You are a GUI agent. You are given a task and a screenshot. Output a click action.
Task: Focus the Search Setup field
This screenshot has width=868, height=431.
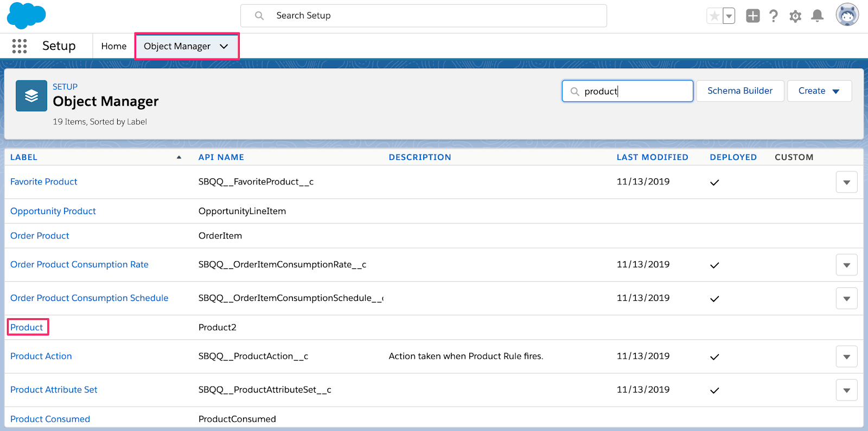(x=424, y=16)
